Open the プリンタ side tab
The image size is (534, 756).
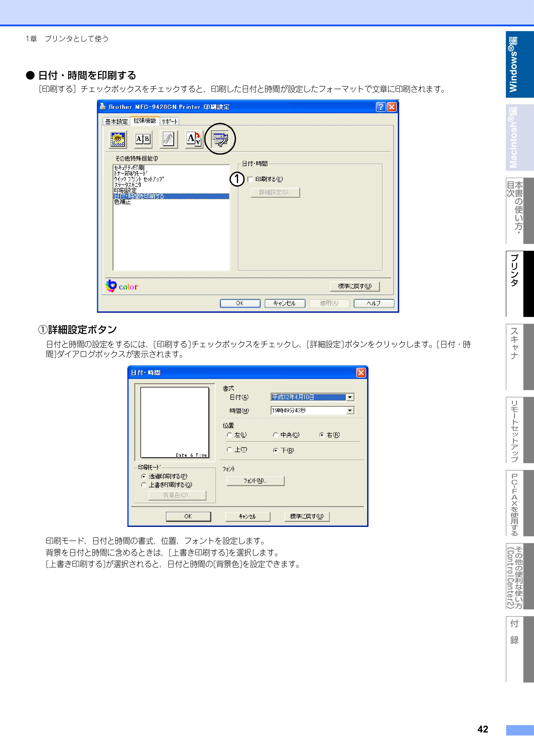coord(520,284)
